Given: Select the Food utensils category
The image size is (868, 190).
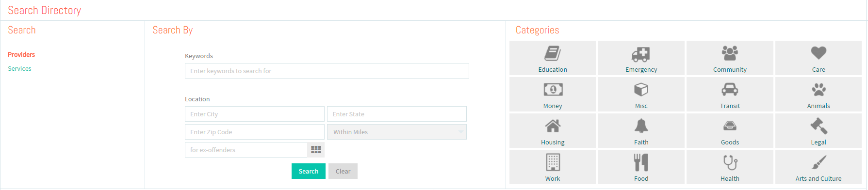Looking at the screenshot, I should pos(641,167).
